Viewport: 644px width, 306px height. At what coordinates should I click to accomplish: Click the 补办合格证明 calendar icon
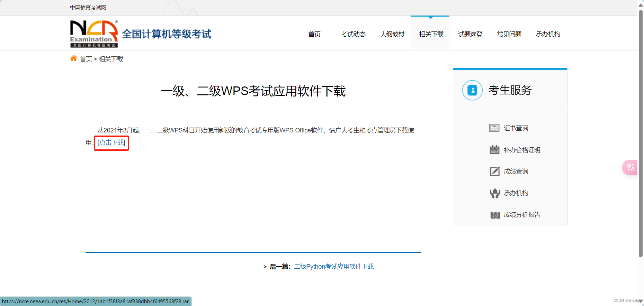[494, 150]
